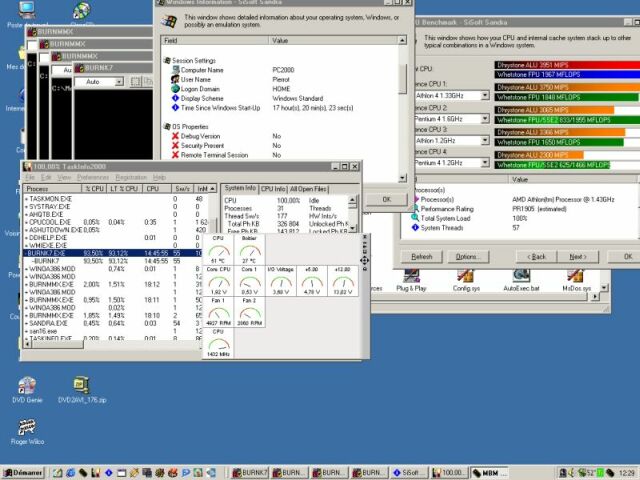Open the Auto font dropdown in BURNK7 window

[x=119, y=82]
